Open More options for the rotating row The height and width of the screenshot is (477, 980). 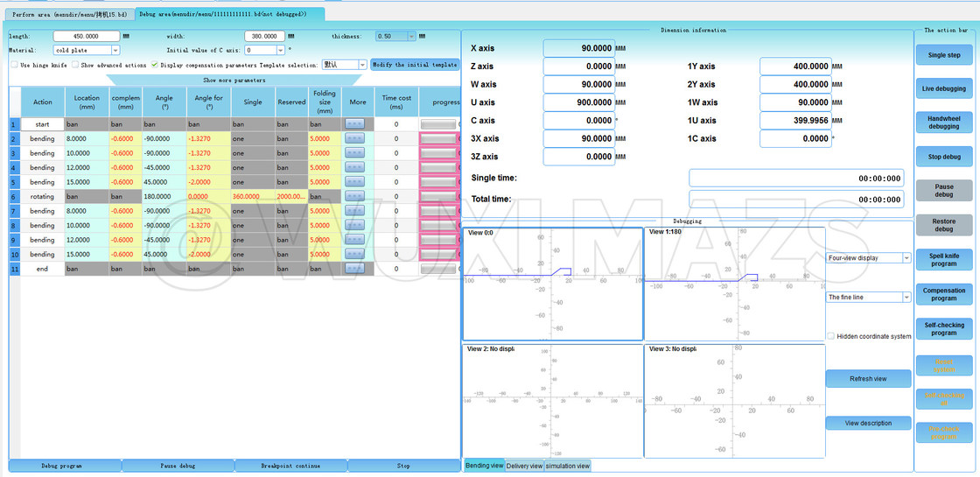pos(354,196)
